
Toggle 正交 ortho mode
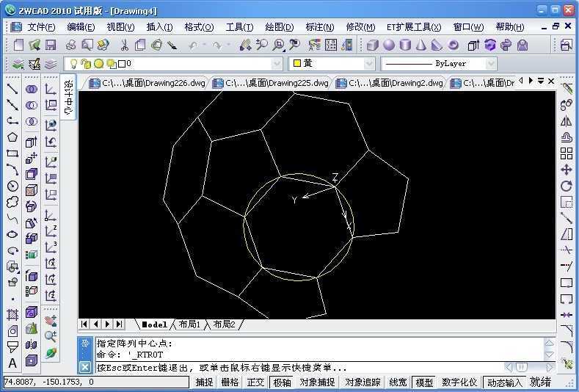[256, 382]
